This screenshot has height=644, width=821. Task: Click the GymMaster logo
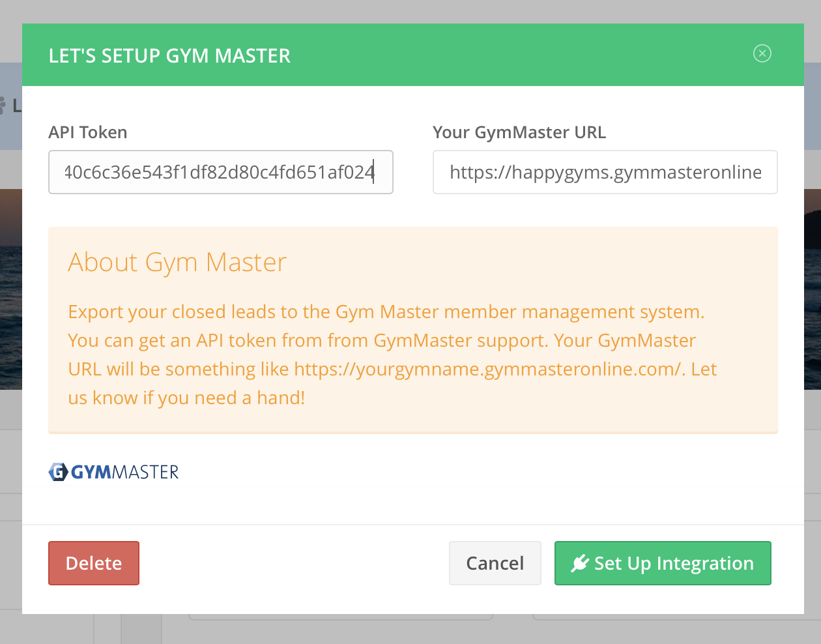(113, 472)
